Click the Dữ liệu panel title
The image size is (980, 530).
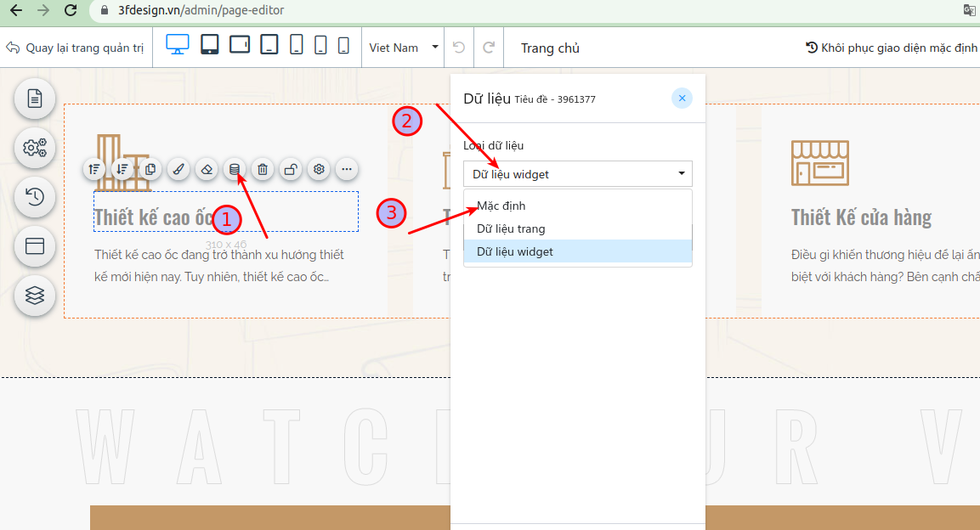point(487,99)
